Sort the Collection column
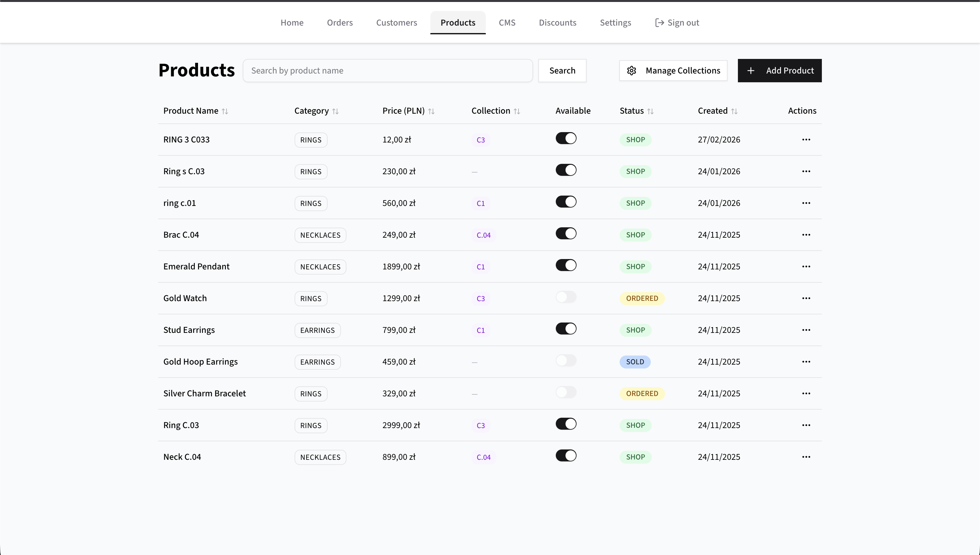 (517, 111)
